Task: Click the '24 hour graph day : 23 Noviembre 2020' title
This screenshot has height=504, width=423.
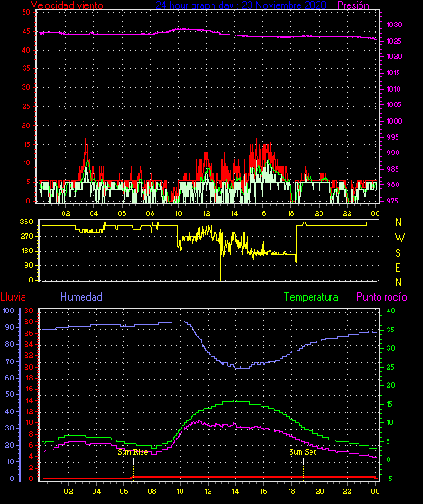Action: click(241, 5)
